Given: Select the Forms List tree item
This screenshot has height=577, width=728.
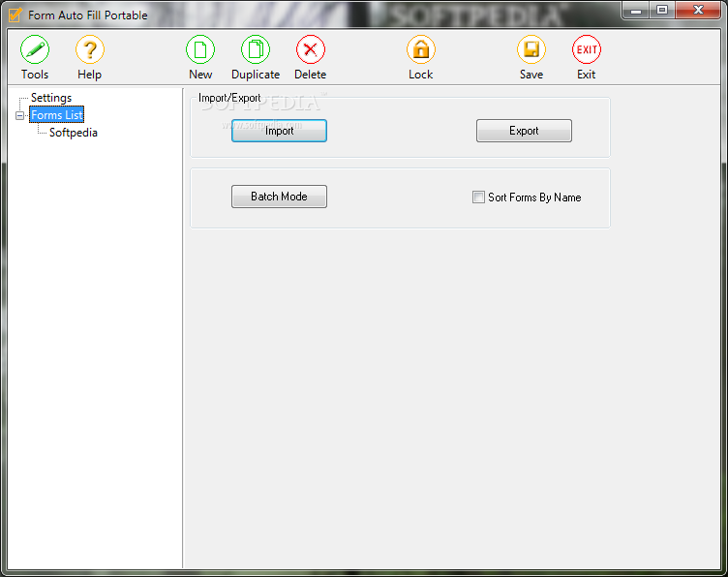Looking at the screenshot, I should click(x=57, y=115).
